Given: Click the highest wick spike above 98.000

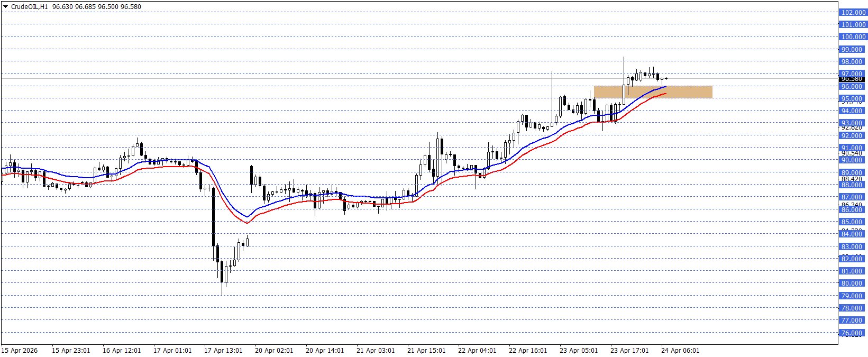Looking at the screenshot, I should pyautogui.click(x=624, y=58).
